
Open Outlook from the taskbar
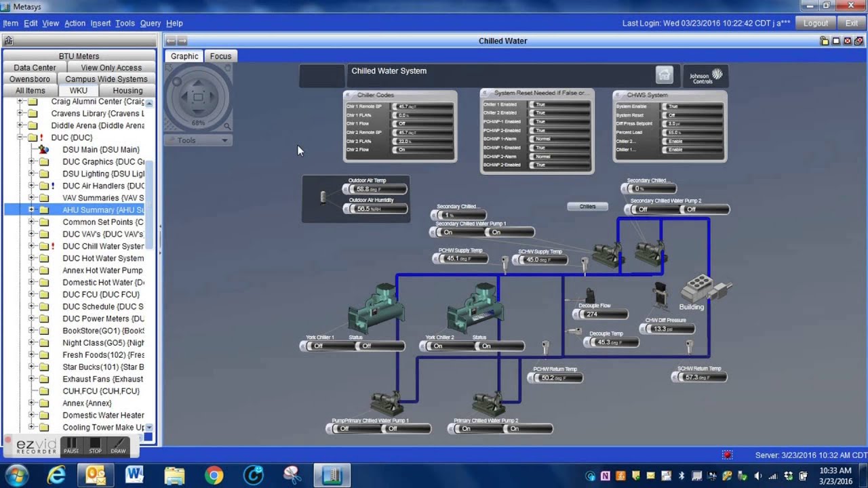(96, 475)
